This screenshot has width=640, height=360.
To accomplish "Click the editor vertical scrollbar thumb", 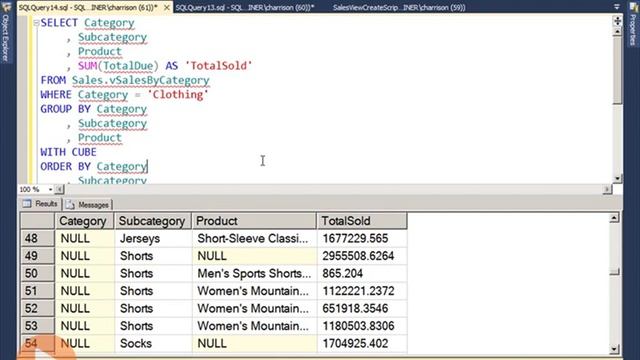I will click(x=618, y=70).
